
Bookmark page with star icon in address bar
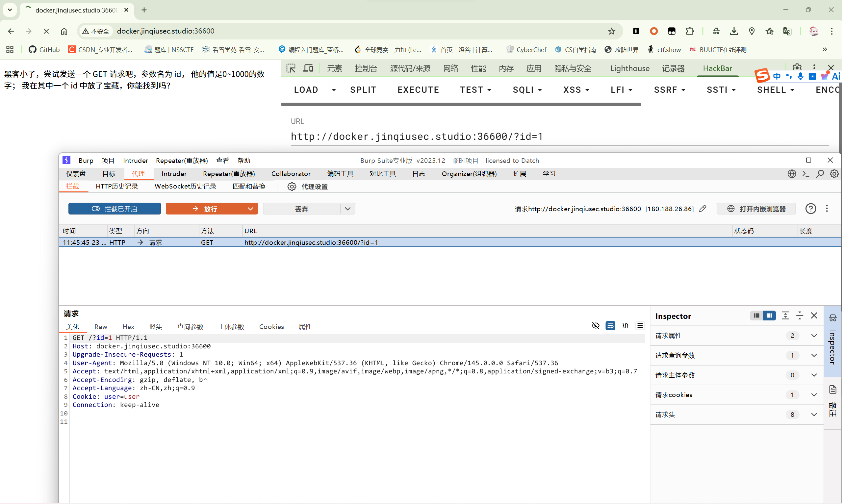pyautogui.click(x=611, y=31)
